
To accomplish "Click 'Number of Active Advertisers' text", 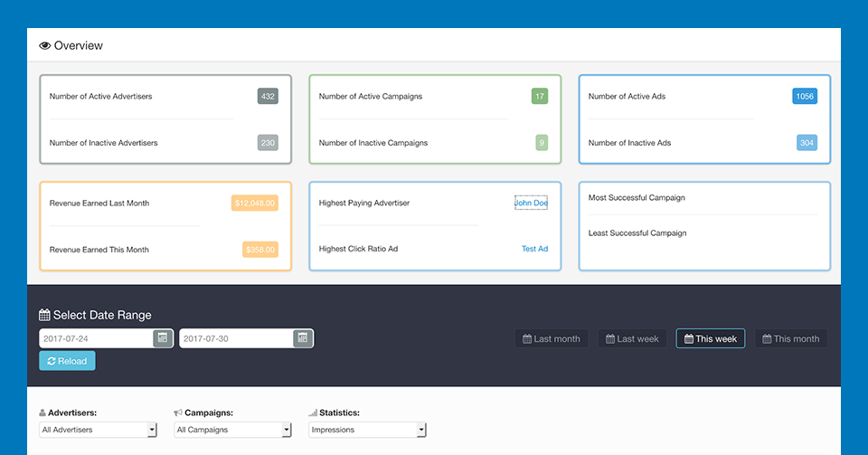I will (x=100, y=96).
